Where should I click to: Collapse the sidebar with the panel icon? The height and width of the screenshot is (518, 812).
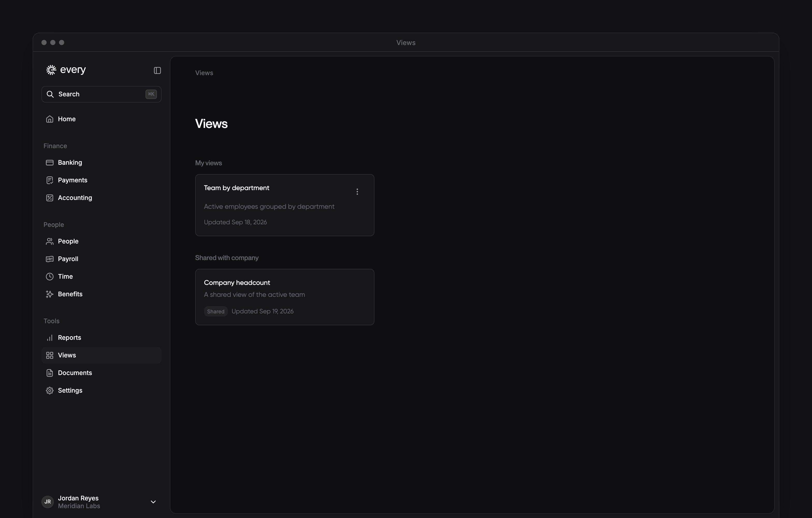[157, 70]
